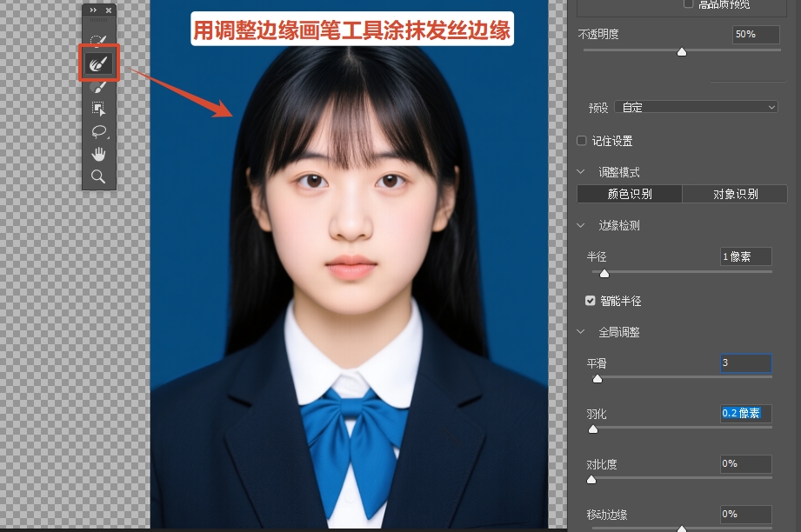Image resolution: width=801 pixels, height=532 pixels.
Task: Collapse the 全局调整 section
Action: click(580, 331)
